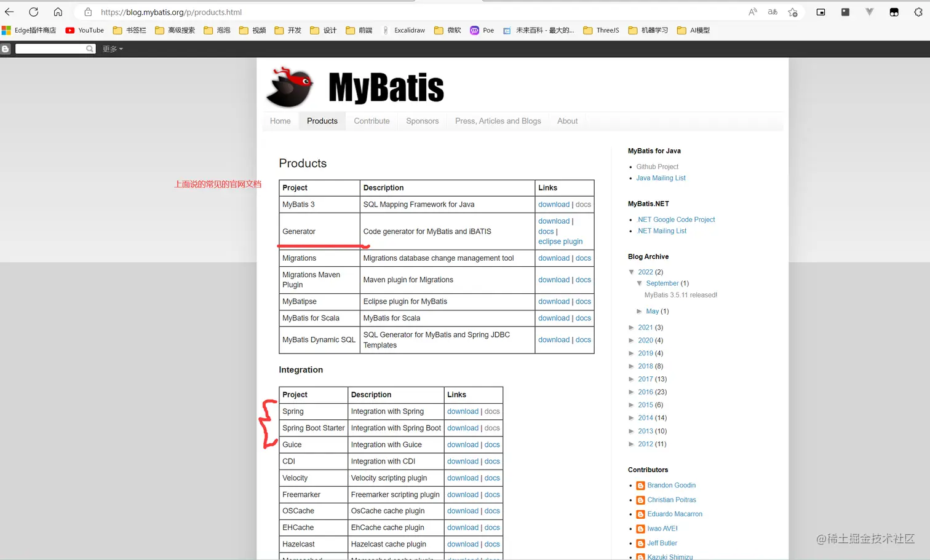Click download link for EHCache
Image resolution: width=930 pixels, height=560 pixels.
point(463,528)
